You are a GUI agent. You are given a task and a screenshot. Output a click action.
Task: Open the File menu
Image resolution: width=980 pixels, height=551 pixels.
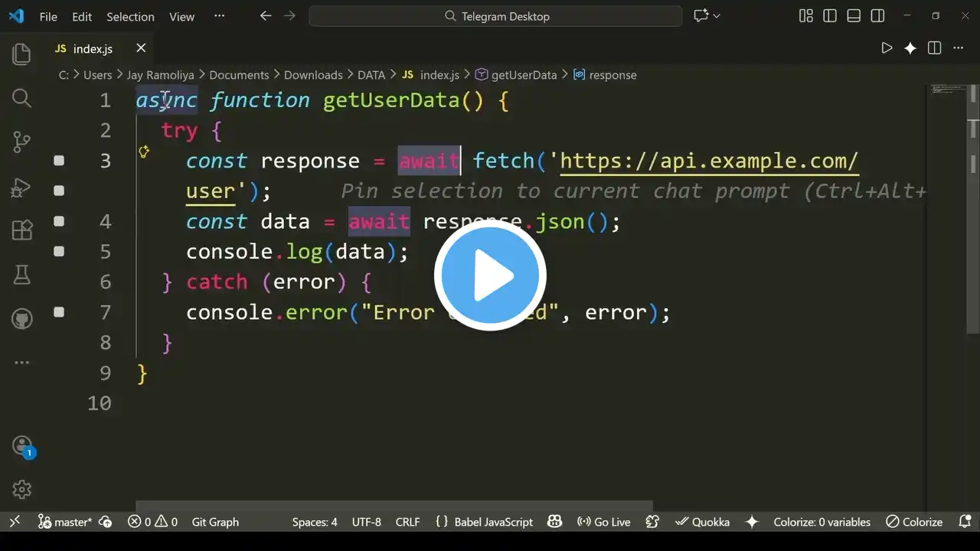click(47, 16)
